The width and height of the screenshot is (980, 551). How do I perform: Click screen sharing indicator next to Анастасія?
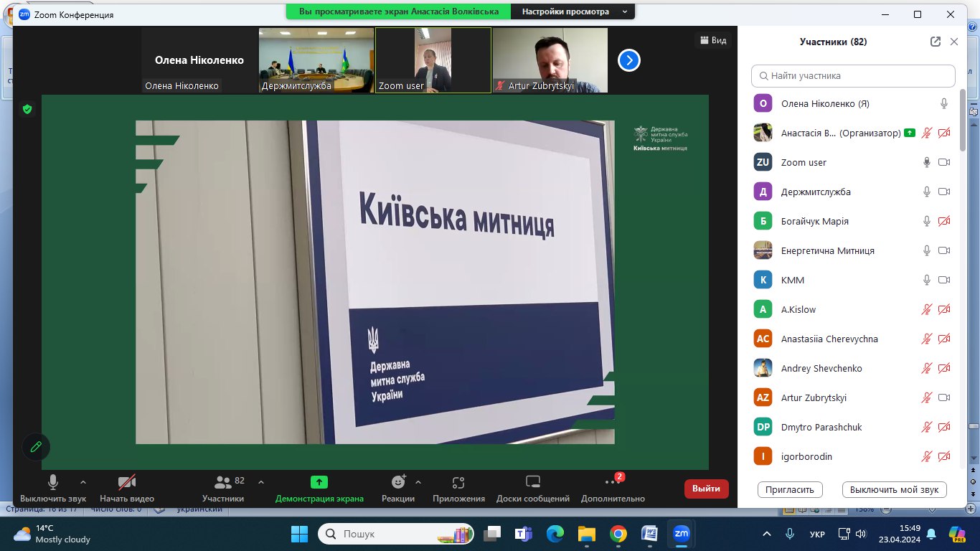[910, 133]
